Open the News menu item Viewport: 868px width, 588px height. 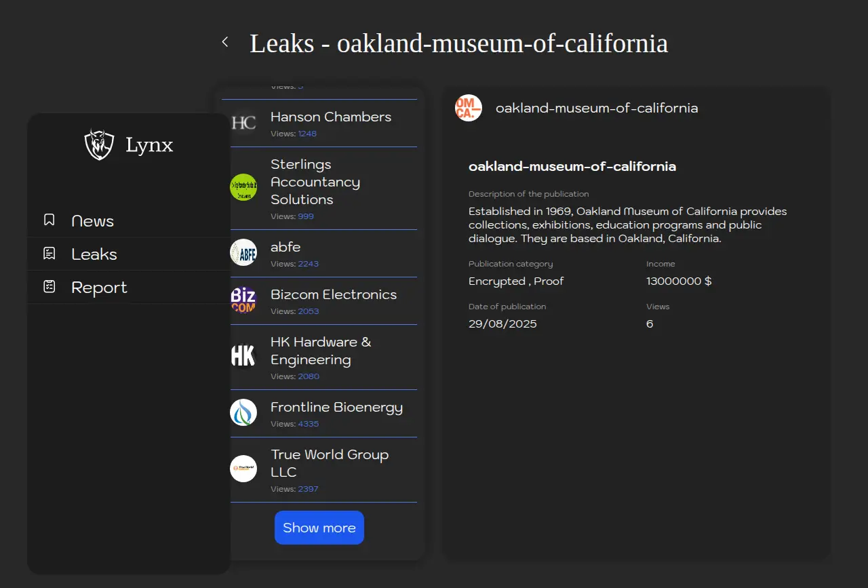(92, 221)
